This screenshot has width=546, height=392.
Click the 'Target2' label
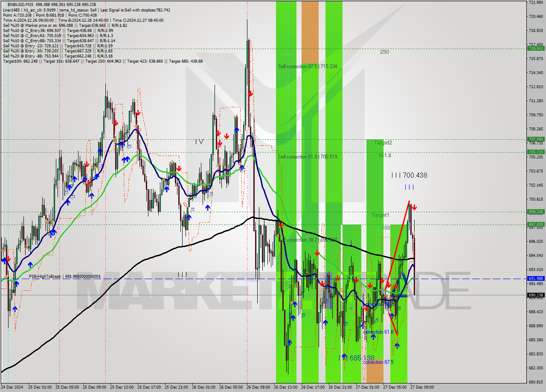pyautogui.click(x=383, y=143)
